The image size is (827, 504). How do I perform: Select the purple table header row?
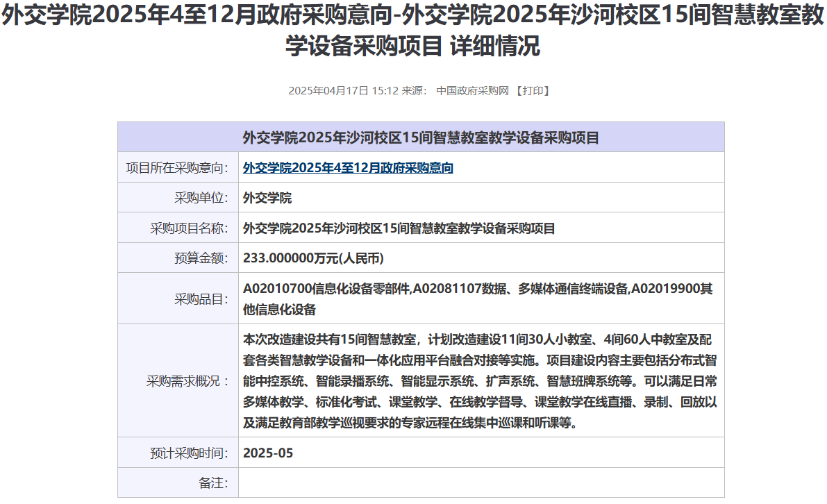(x=421, y=137)
